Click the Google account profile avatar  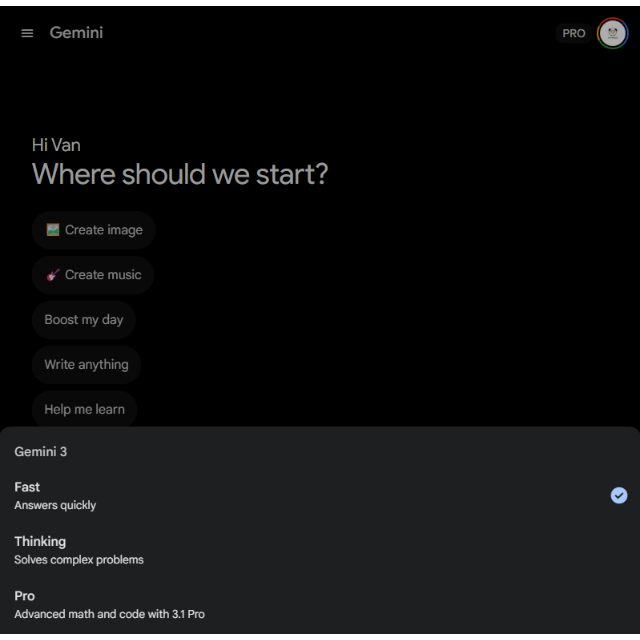pyautogui.click(x=612, y=33)
